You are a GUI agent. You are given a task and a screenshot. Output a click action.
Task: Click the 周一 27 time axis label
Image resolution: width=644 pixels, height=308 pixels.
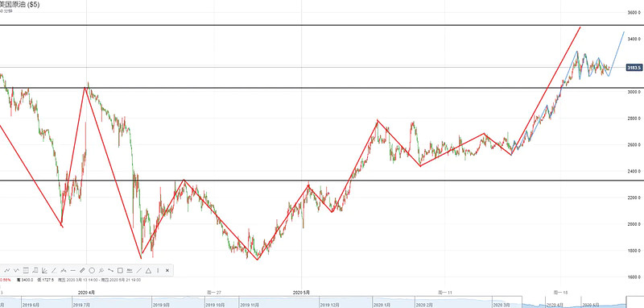click(214, 293)
